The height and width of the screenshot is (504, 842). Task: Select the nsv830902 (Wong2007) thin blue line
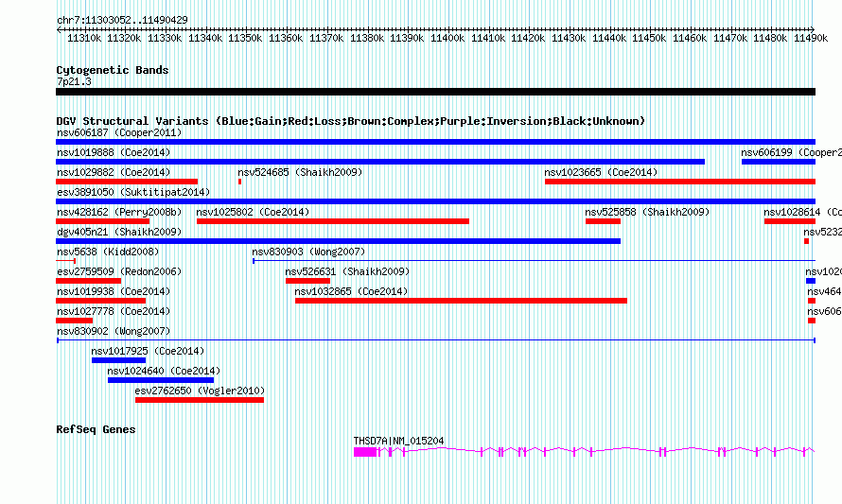436,340
